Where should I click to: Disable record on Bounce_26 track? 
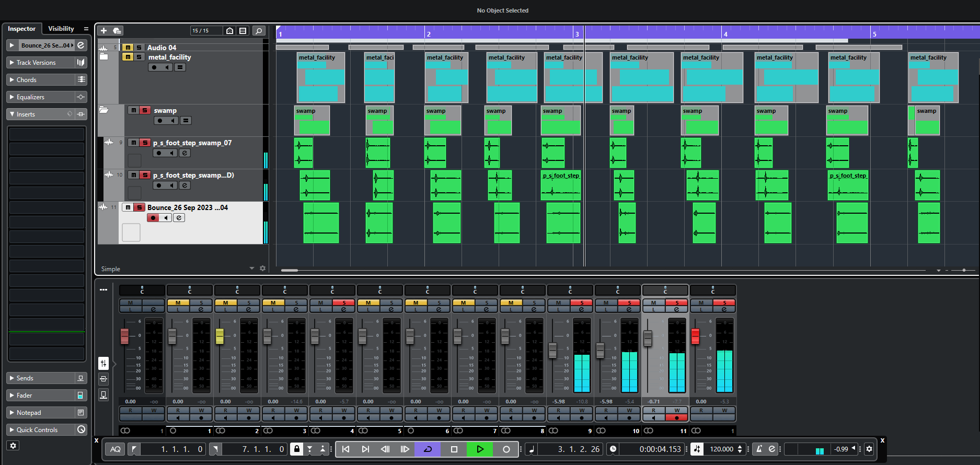[x=153, y=218]
